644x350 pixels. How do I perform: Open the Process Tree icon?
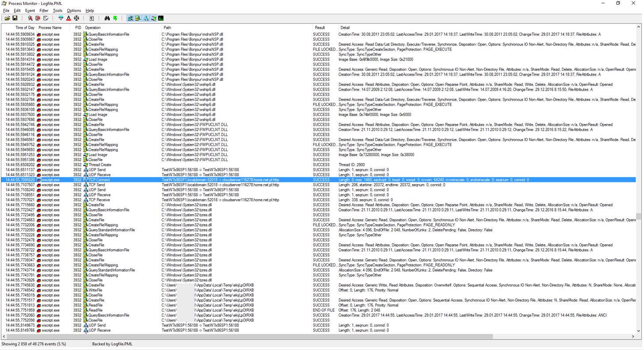pyautogui.click(x=91, y=18)
